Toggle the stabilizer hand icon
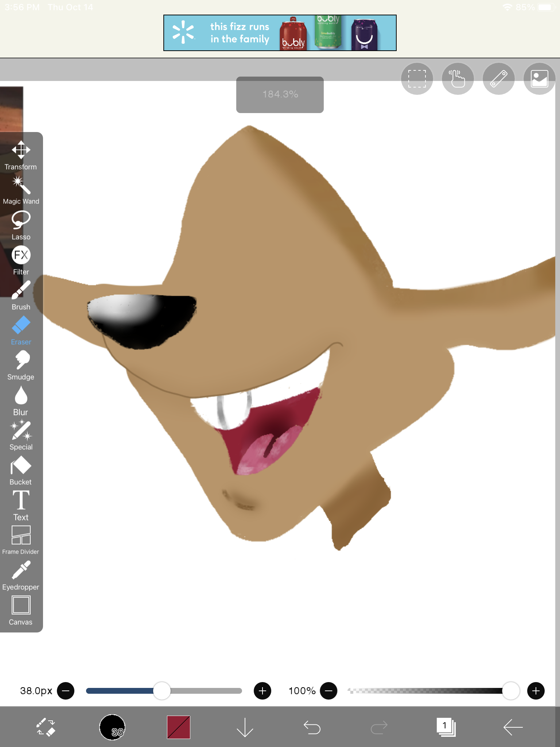The image size is (560, 747). point(458,79)
